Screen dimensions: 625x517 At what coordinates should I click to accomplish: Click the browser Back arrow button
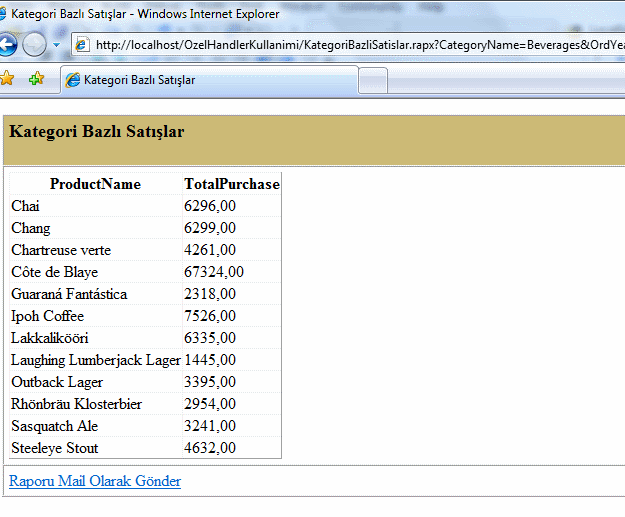tap(4, 45)
